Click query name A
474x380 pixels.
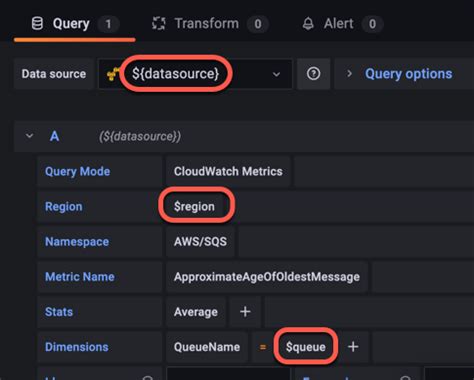pyautogui.click(x=54, y=136)
